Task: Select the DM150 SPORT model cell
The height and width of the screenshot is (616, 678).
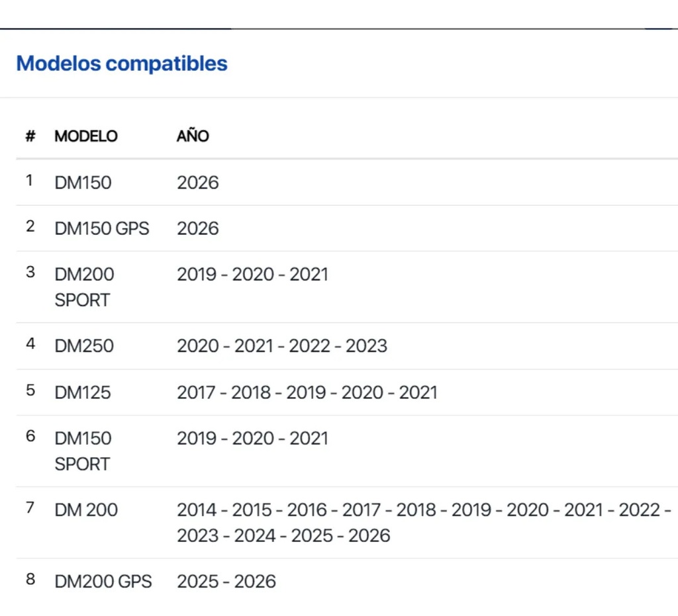Action: [x=83, y=451]
